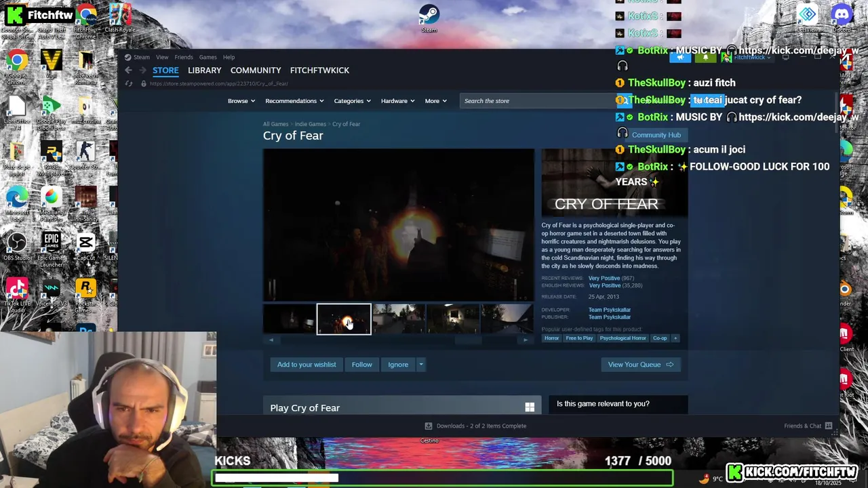
Task: Select the house exterior screenshot thumbnail
Action: pos(399,319)
